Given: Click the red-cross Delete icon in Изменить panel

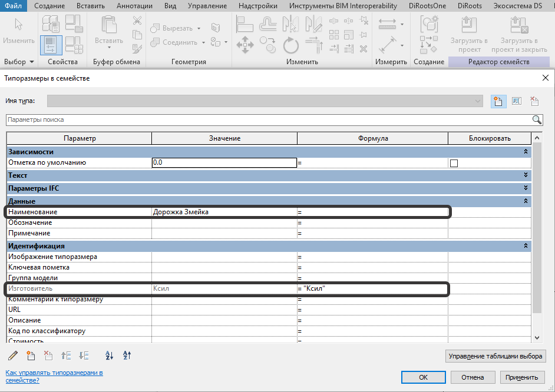Looking at the screenshot, I should (x=364, y=49).
